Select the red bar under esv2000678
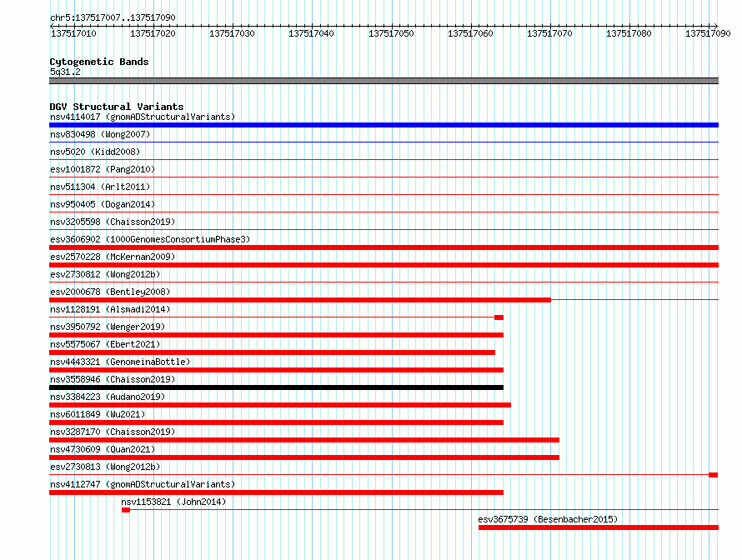The image size is (742, 560). tap(300, 300)
